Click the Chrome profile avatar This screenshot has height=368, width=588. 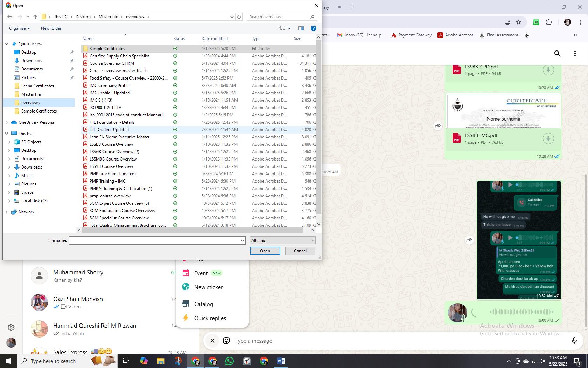568,22
